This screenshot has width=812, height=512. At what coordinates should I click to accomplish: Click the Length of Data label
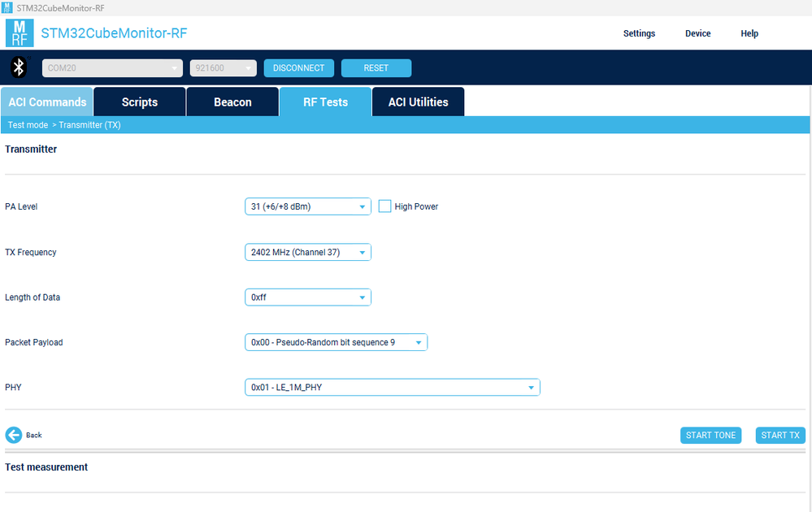coord(33,297)
